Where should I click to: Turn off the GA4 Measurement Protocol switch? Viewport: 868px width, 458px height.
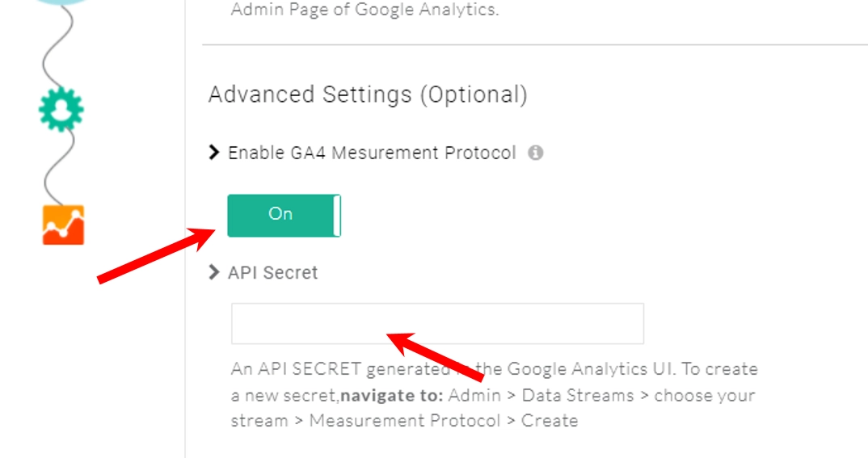pos(284,215)
